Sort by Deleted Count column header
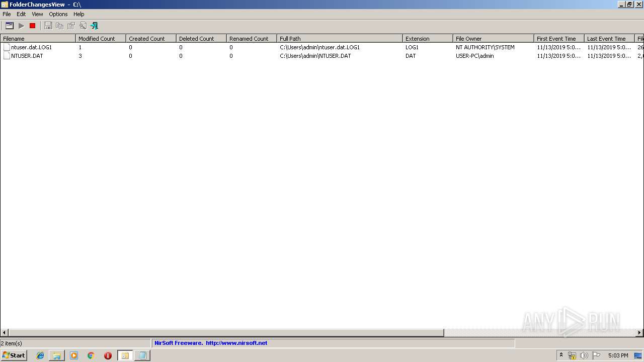The height and width of the screenshot is (362, 644). [201, 38]
